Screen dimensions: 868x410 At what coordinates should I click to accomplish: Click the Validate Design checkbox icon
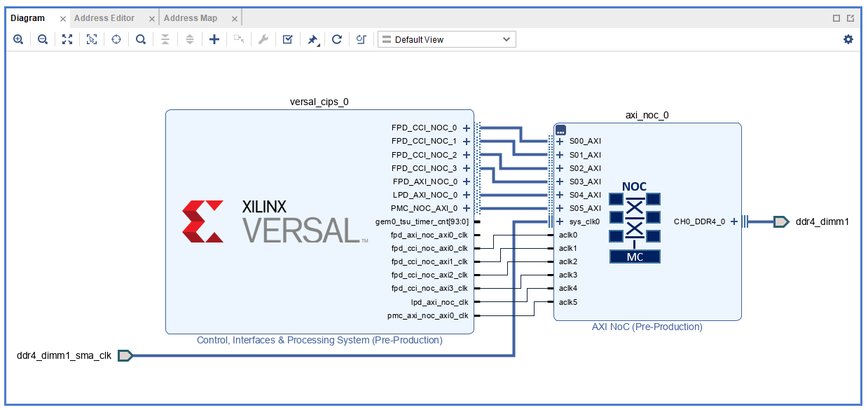pyautogui.click(x=288, y=39)
